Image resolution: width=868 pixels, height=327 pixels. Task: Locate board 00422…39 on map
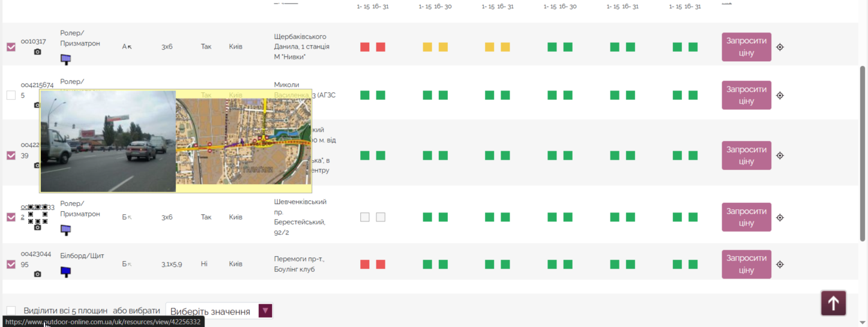780,155
